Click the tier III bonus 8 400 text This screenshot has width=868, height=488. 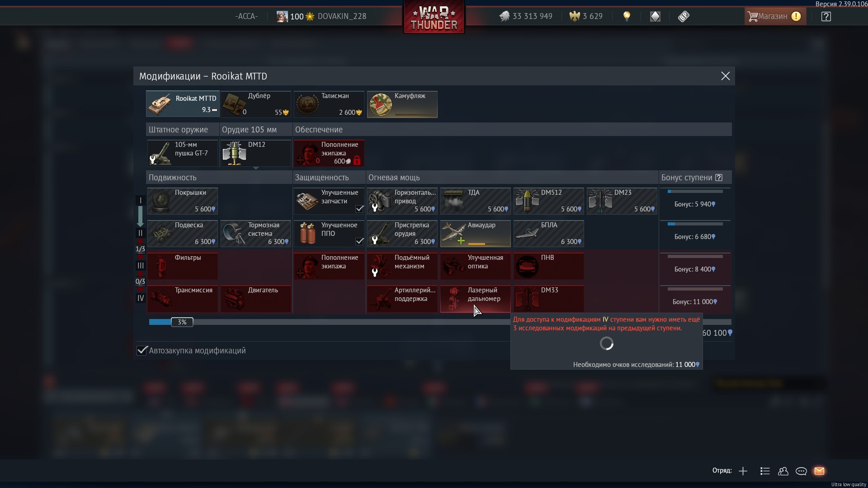(x=694, y=269)
